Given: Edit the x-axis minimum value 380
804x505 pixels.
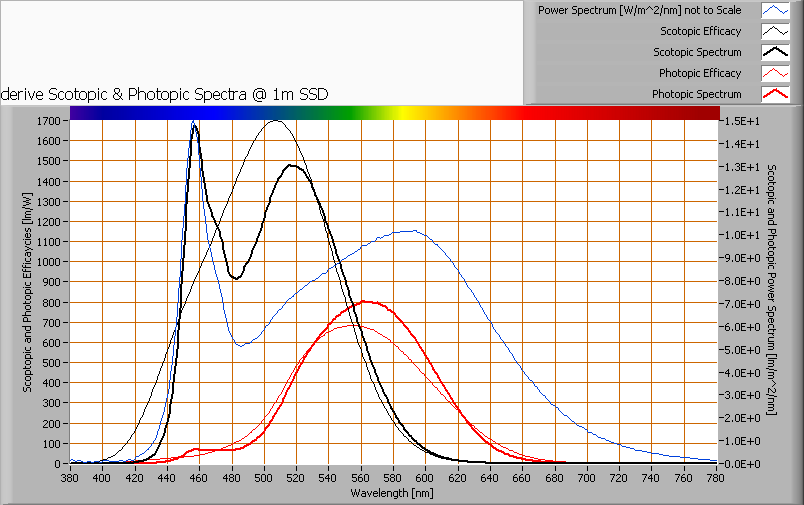Looking at the screenshot, I should tap(70, 478).
